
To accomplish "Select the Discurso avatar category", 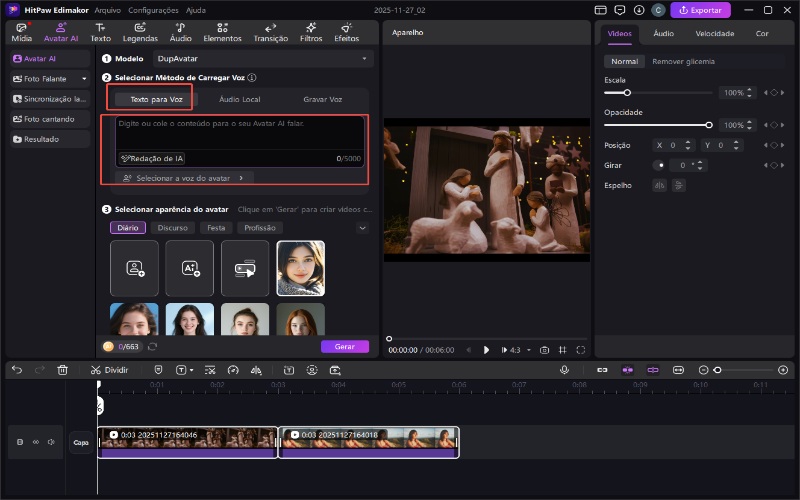I will (x=172, y=228).
